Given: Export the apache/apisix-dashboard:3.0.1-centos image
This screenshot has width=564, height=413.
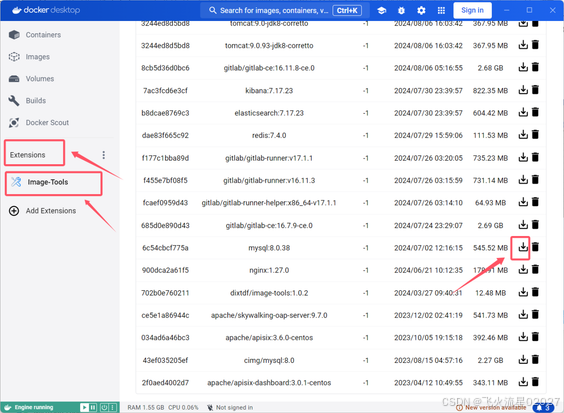Looking at the screenshot, I should point(523,382).
